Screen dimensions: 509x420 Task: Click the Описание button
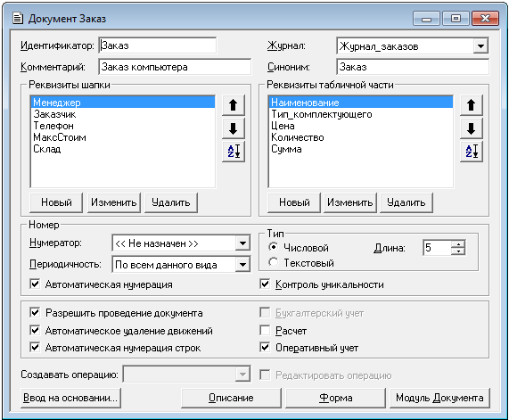point(231,398)
